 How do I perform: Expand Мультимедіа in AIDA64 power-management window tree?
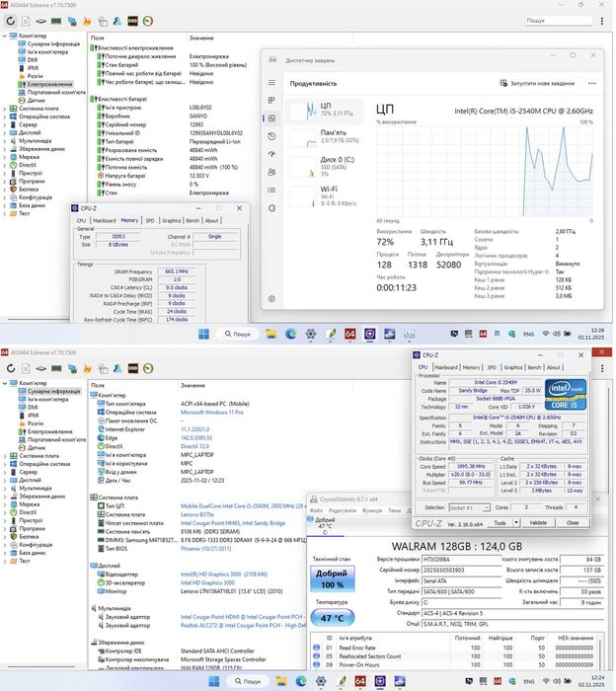(4, 141)
